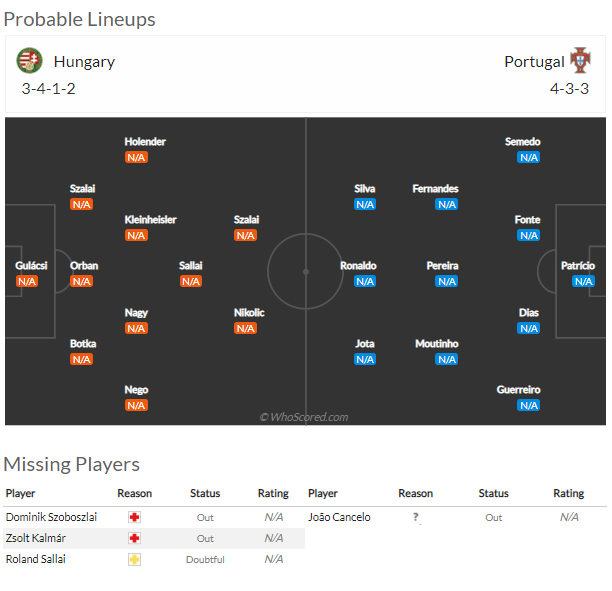Click Guerreiro's blue N/A rating badge
The width and height of the screenshot is (612, 591).
point(529,406)
